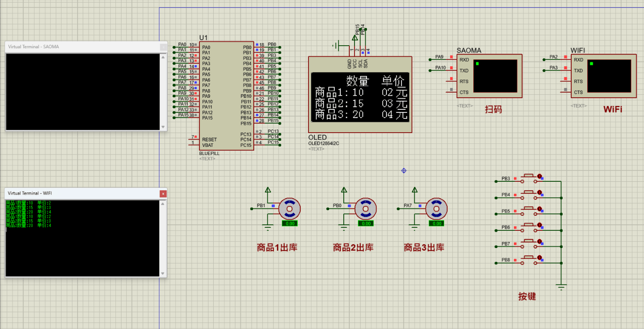The height and width of the screenshot is (329, 644).
Task: Click the OLED display screen component
Action: (x=360, y=97)
